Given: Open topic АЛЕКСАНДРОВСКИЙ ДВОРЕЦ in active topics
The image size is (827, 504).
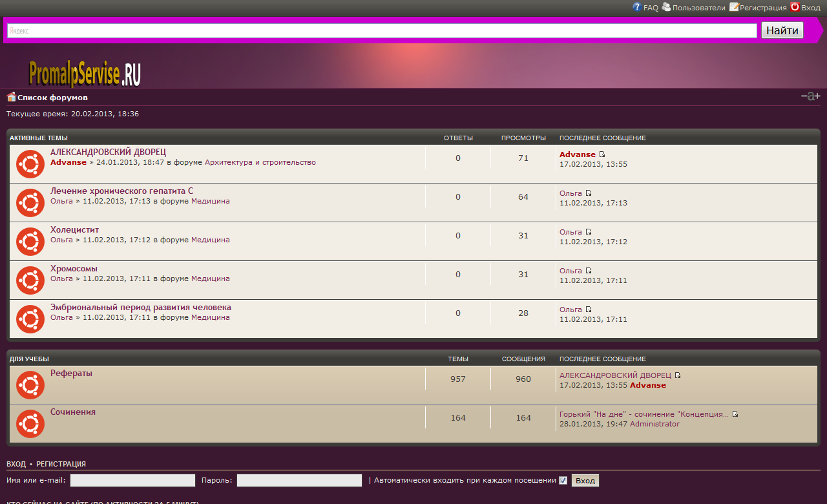Looking at the screenshot, I should [x=108, y=152].
